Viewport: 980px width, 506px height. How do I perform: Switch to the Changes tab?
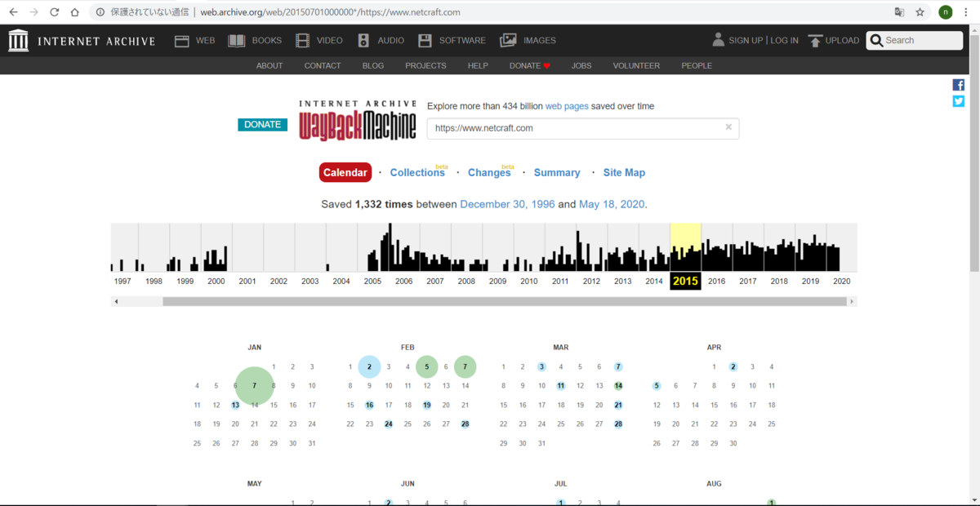tap(489, 172)
